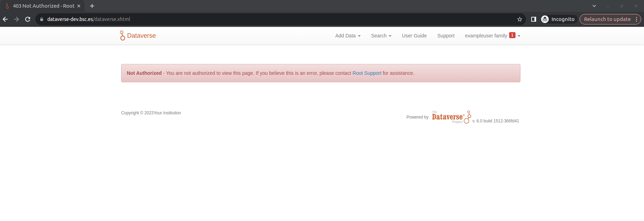Open the browser side panel icon

(534, 19)
